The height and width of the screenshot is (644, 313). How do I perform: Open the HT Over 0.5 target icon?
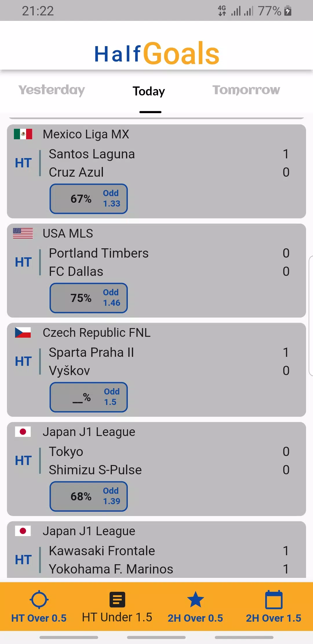pyautogui.click(x=39, y=600)
